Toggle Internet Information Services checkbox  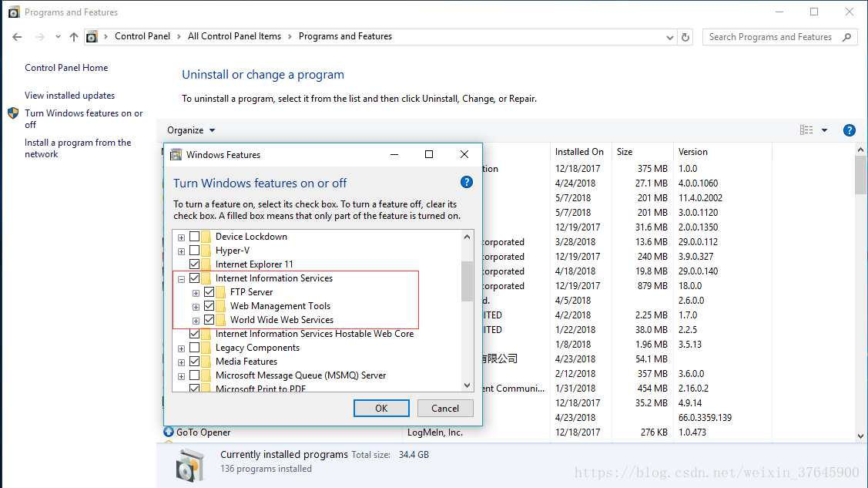click(194, 278)
